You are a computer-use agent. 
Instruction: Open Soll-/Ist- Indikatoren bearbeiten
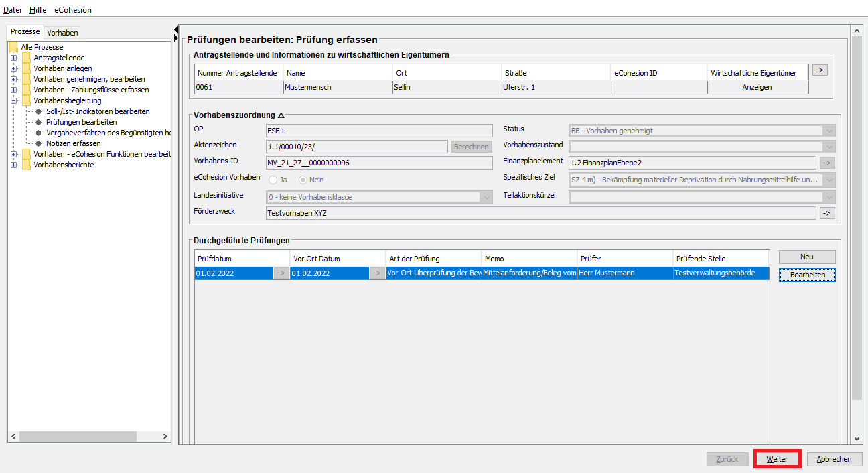tap(98, 111)
